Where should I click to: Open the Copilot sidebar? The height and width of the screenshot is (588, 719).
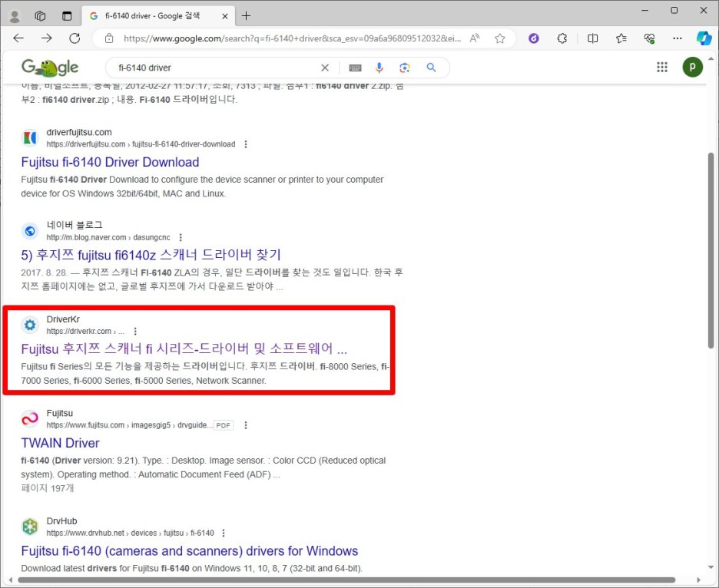704,38
